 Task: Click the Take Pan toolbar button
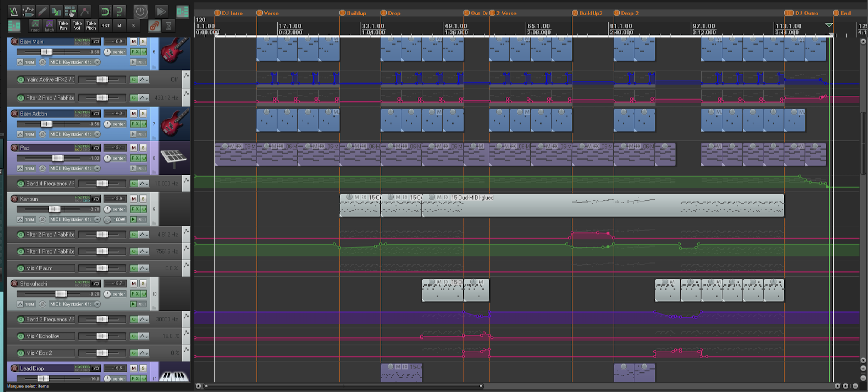[63, 26]
